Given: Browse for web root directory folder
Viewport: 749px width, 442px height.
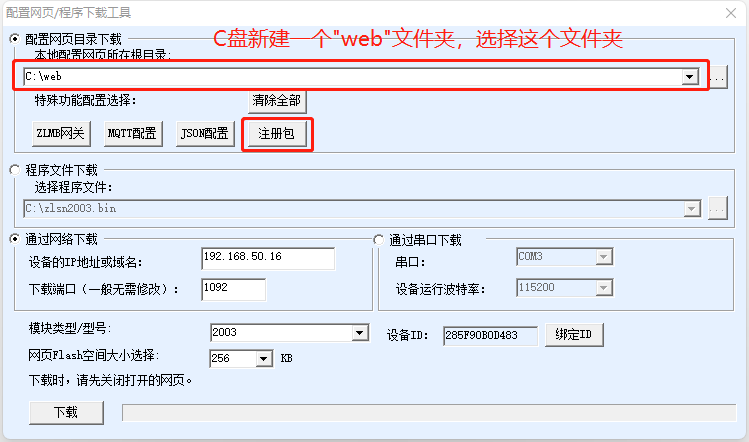Looking at the screenshot, I should point(718,76).
